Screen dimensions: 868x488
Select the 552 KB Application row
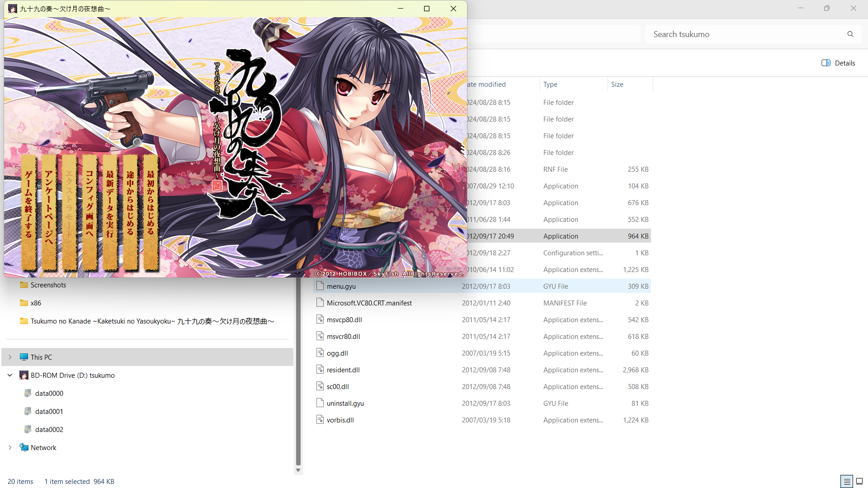coord(559,219)
